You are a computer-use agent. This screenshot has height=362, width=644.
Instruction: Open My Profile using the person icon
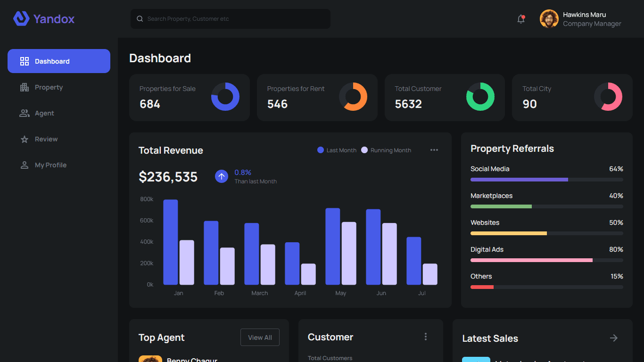click(25, 165)
